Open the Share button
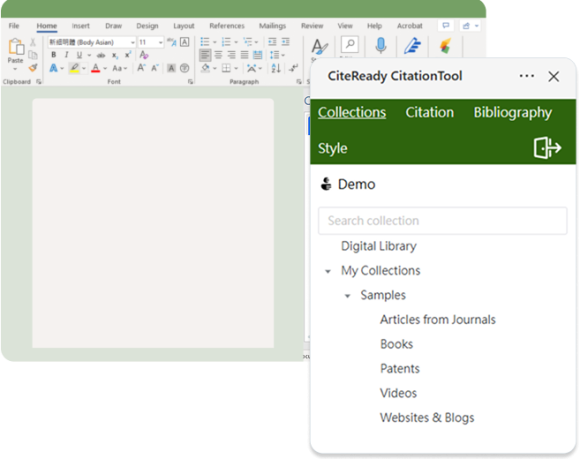 (x=470, y=26)
